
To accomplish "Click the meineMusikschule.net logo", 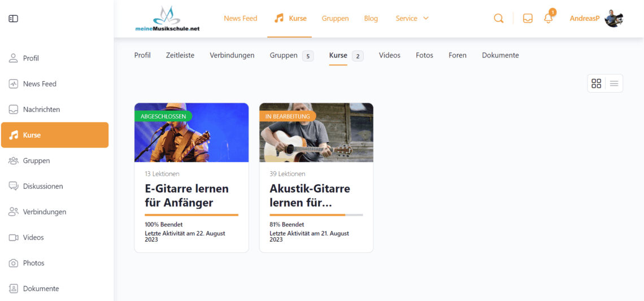I will point(168,19).
